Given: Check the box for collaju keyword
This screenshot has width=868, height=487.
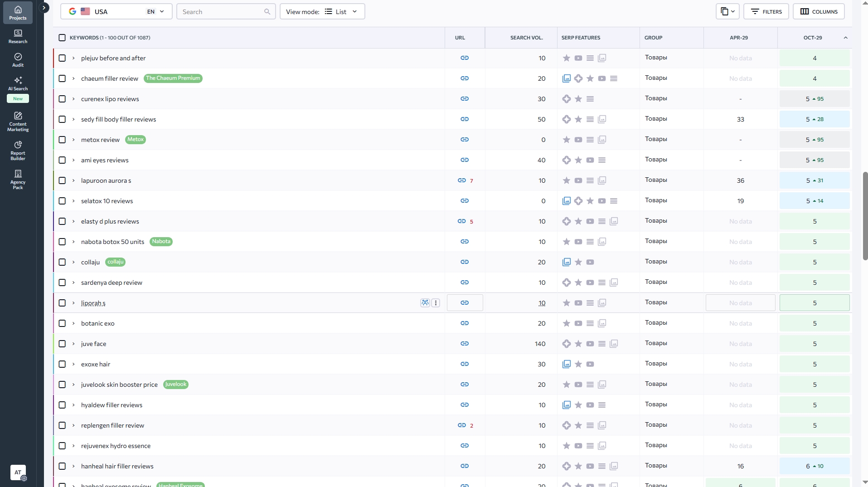Looking at the screenshot, I should pos(62,262).
